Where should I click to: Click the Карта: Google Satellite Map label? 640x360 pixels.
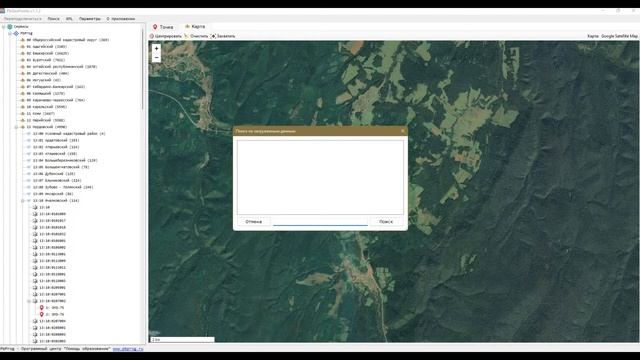point(612,36)
